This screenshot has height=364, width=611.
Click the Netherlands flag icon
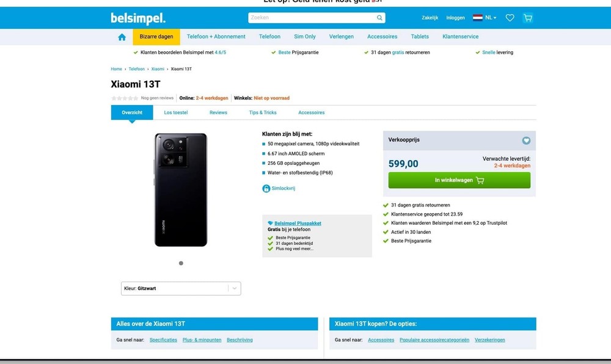(478, 18)
